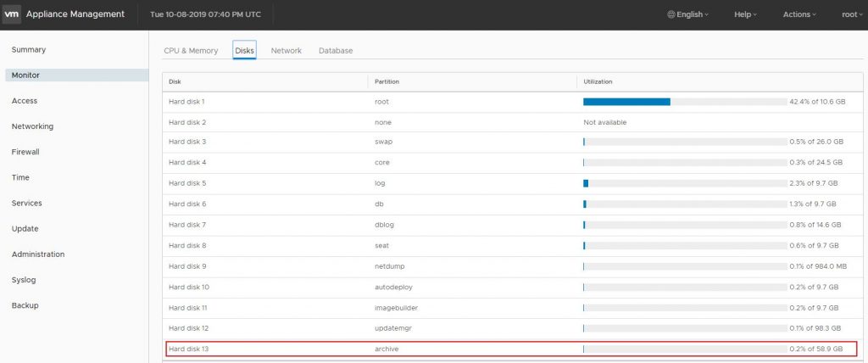The height and width of the screenshot is (363, 868).
Task: Click the root partition utilization bar
Action: point(684,102)
